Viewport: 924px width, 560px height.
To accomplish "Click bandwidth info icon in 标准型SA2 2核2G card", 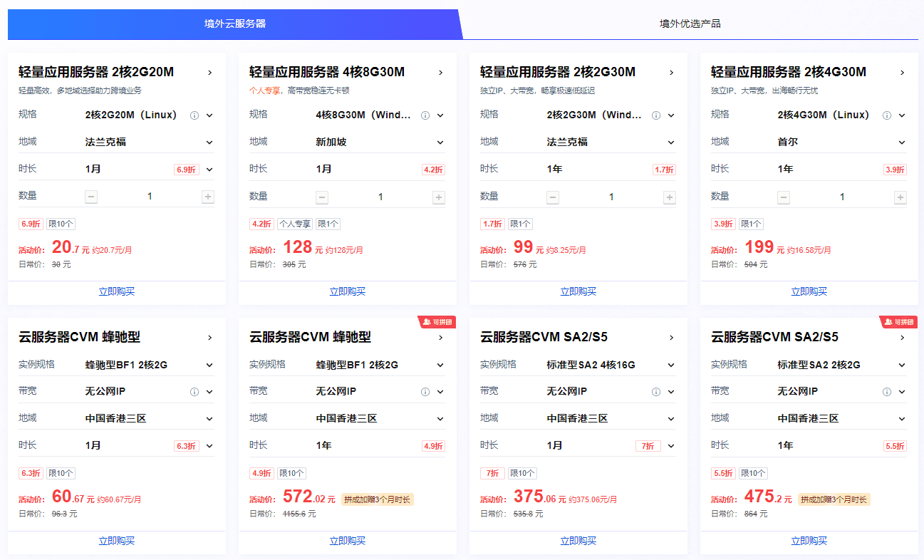I will (887, 392).
